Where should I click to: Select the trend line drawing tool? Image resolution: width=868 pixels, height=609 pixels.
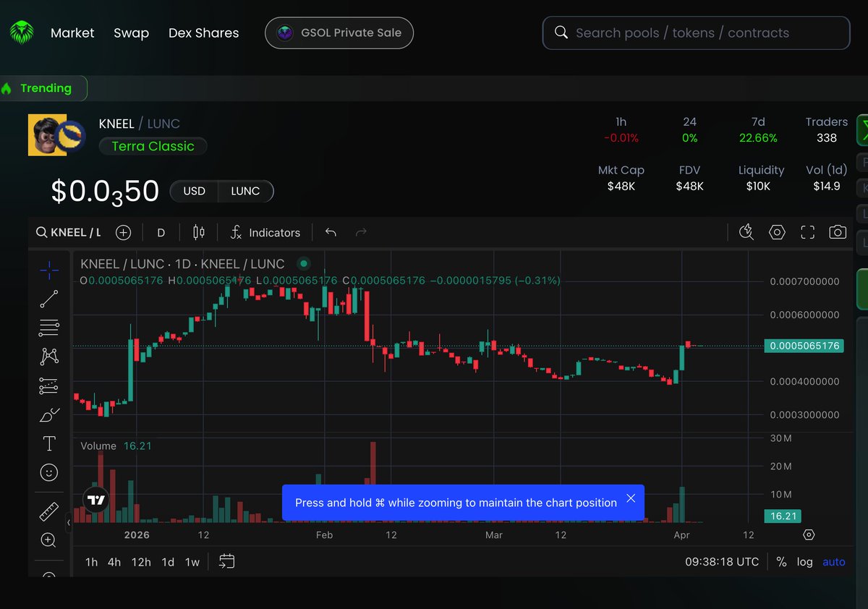coord(49,299)
